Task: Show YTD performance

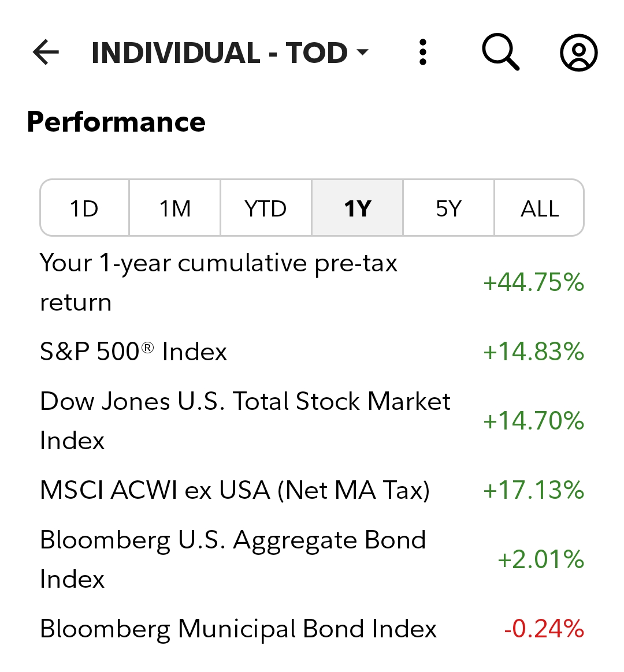Action: coord(266,208)
